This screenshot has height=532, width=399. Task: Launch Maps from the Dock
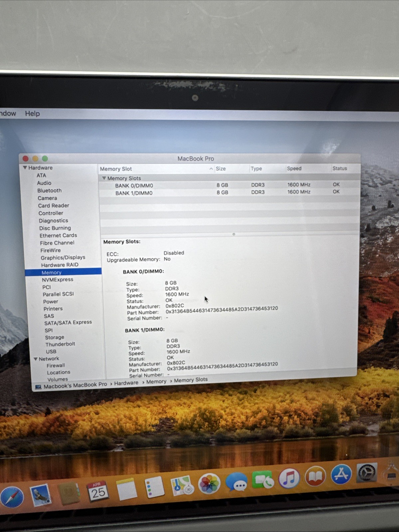182,486
